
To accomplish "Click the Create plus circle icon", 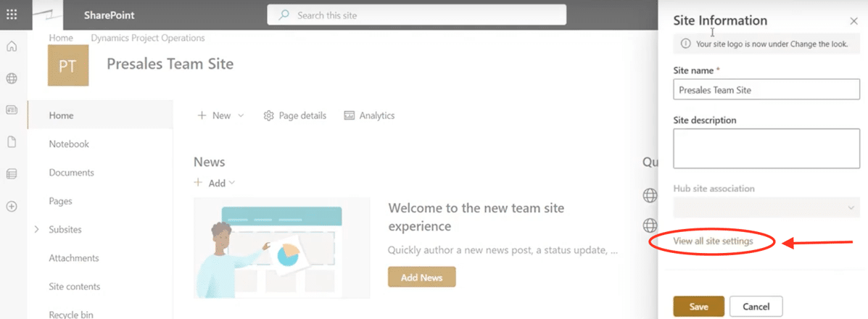I will 12,206.
